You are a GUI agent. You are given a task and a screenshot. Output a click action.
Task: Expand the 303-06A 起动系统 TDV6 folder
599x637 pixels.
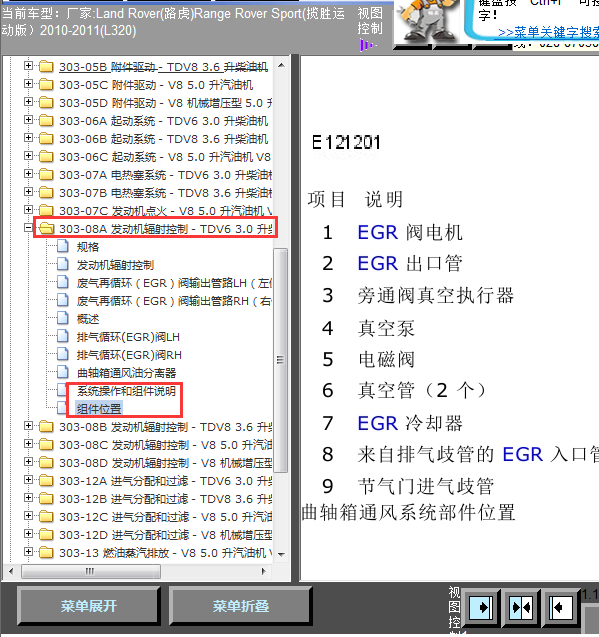[x=28, y=120]
